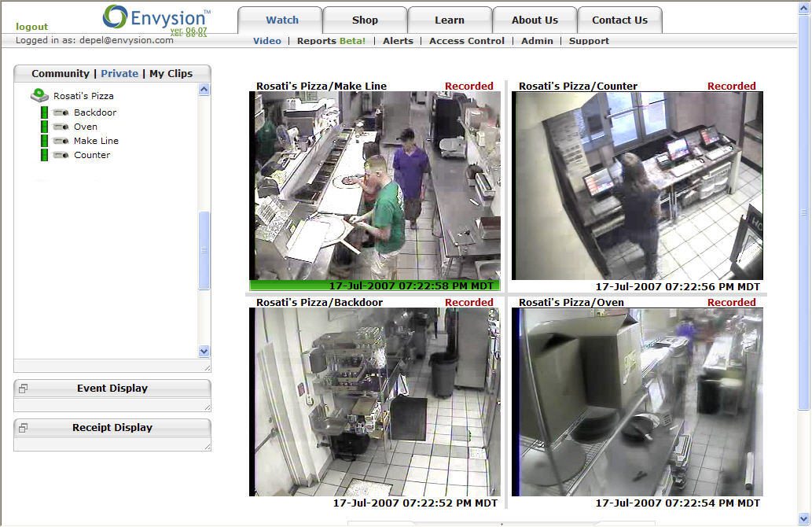Click the camera tree panel resize grip
812x527 pixels.
tap(208, 368)
